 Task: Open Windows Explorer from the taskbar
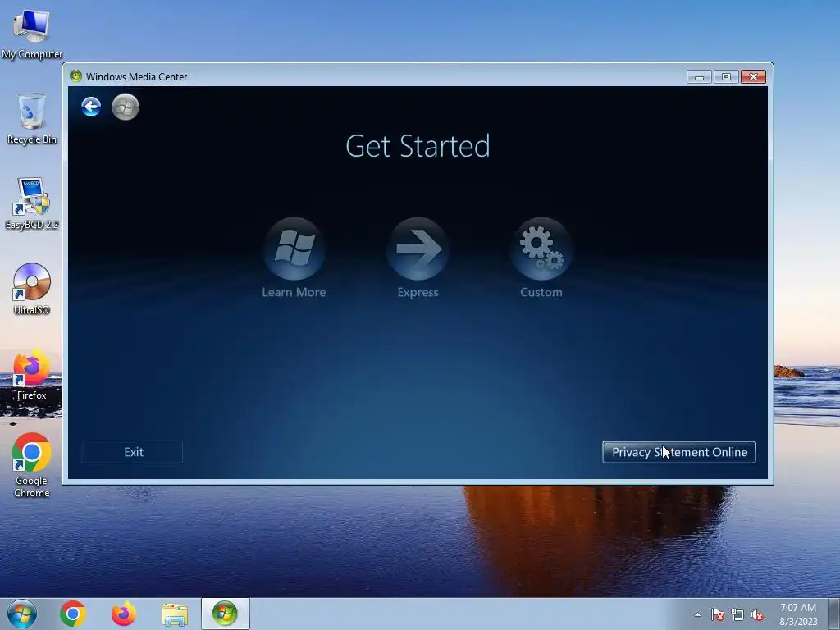pyautogui.click(x=175, y=614)
